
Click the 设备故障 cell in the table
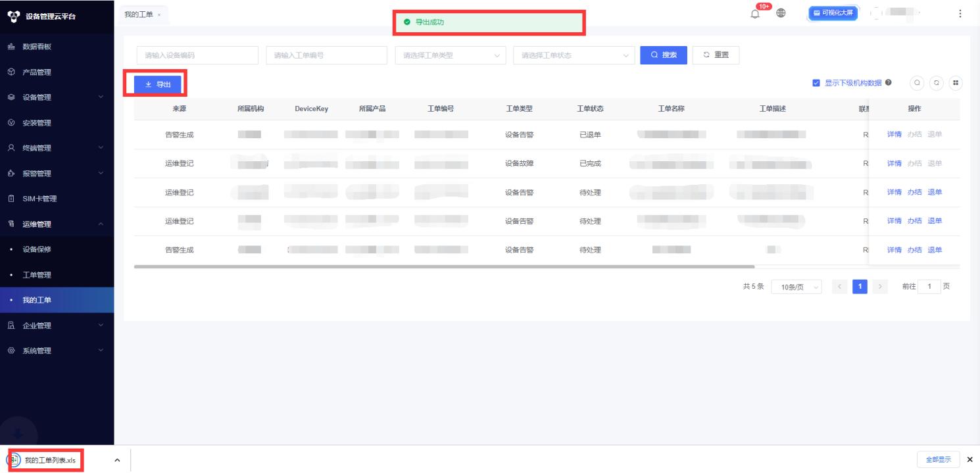pos(519,164)
